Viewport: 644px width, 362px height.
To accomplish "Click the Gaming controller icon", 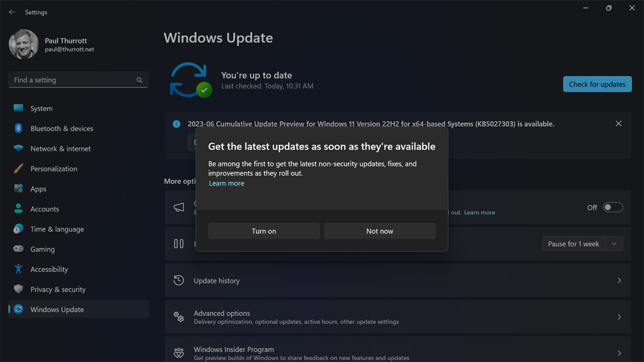I will pos(19,249).
